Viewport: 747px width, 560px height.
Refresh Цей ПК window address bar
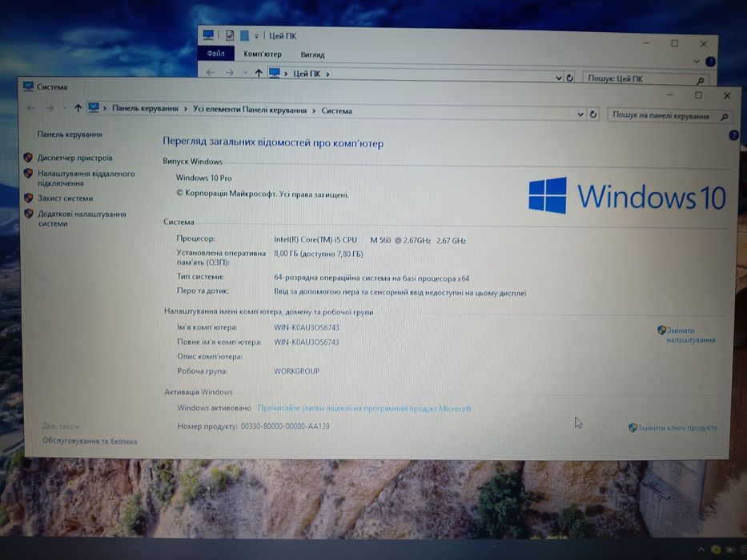tap(570, 78)
